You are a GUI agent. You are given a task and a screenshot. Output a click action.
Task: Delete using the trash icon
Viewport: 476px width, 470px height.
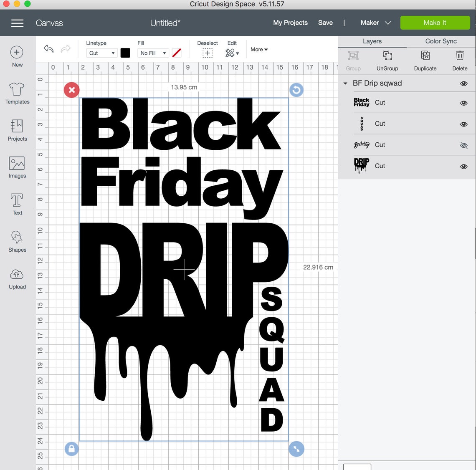point(460,61)
